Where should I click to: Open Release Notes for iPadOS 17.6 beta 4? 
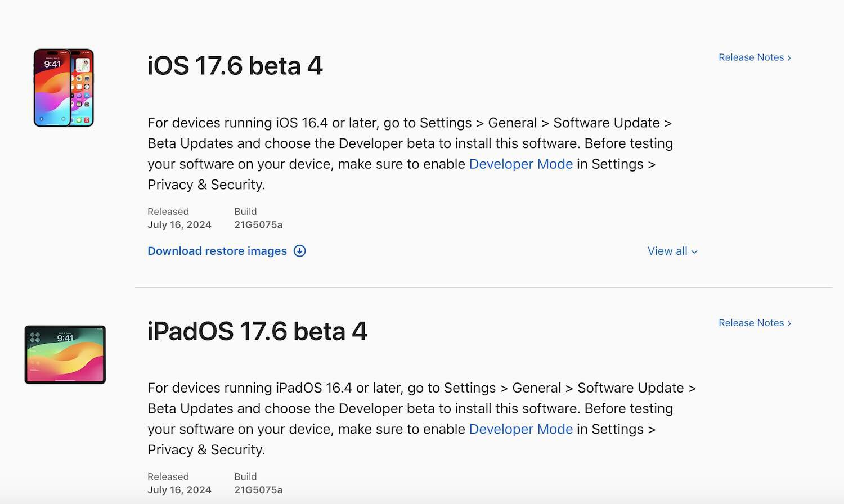751,323
